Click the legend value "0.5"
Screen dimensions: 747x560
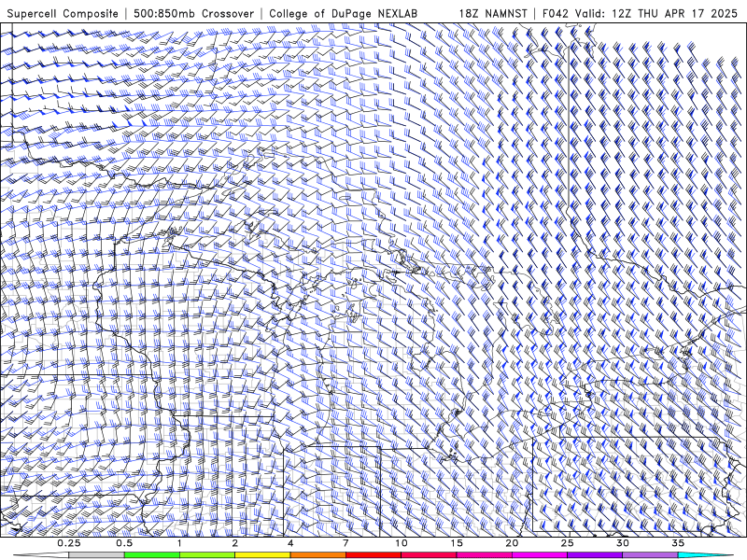[x=124, y=543]
